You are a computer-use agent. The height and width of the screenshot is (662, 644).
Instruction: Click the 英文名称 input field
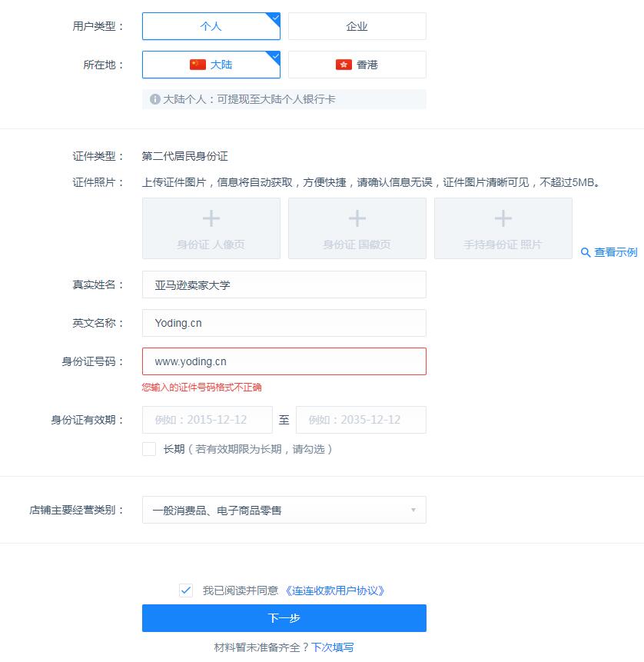pos(284,323)
